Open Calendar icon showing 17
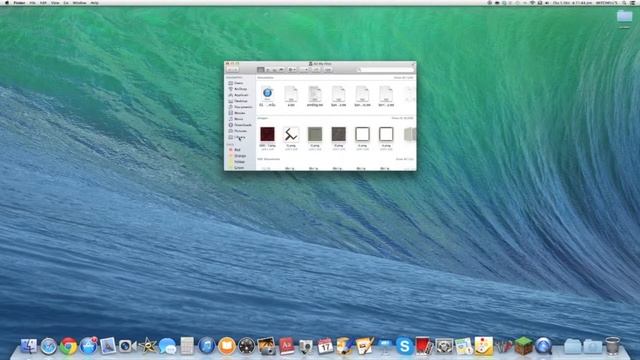Viewport: 640px width, 360px height. 325,347
